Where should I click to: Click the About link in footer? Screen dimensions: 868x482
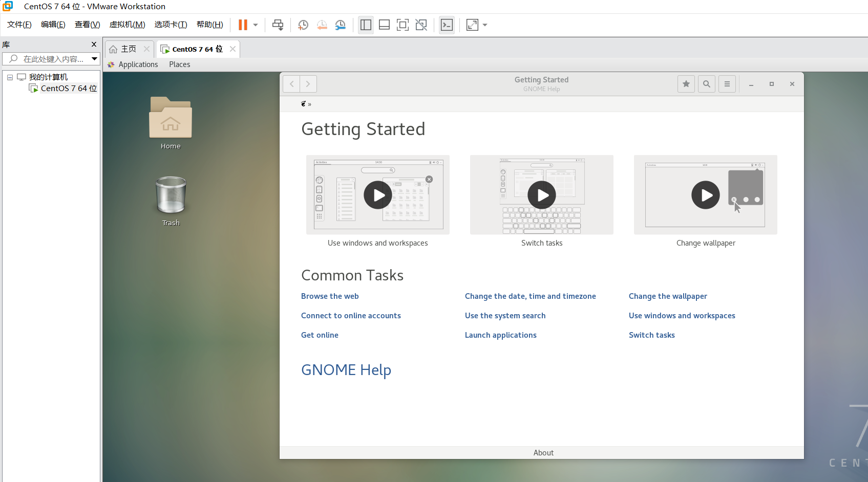pos(543,453)
